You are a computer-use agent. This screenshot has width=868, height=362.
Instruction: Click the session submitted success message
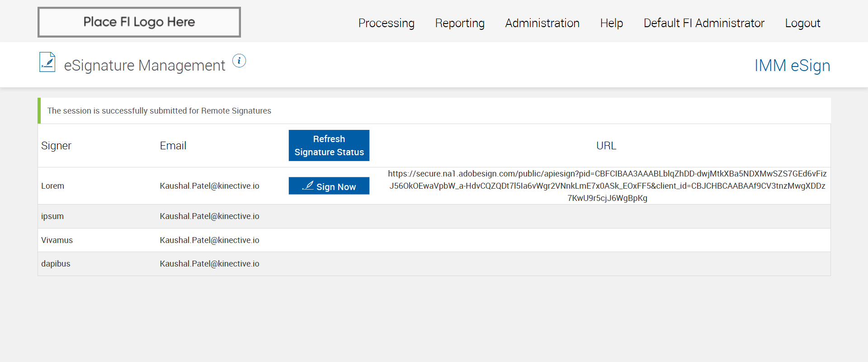(x=159, y=111)
